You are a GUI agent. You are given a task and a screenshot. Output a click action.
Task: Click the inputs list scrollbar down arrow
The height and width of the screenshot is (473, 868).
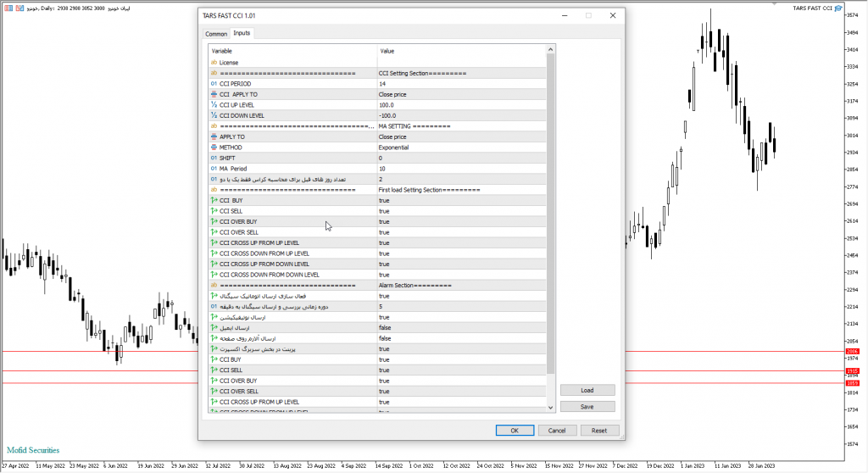tap(551, 408)
